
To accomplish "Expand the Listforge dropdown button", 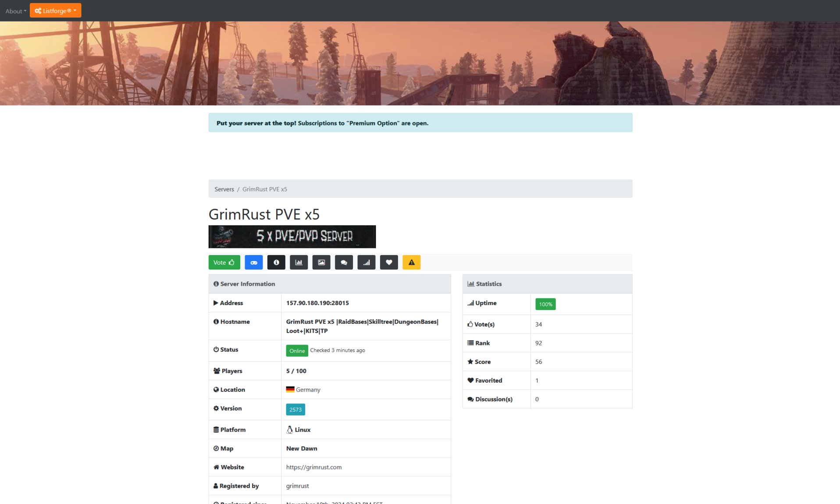I will [55, 11].
